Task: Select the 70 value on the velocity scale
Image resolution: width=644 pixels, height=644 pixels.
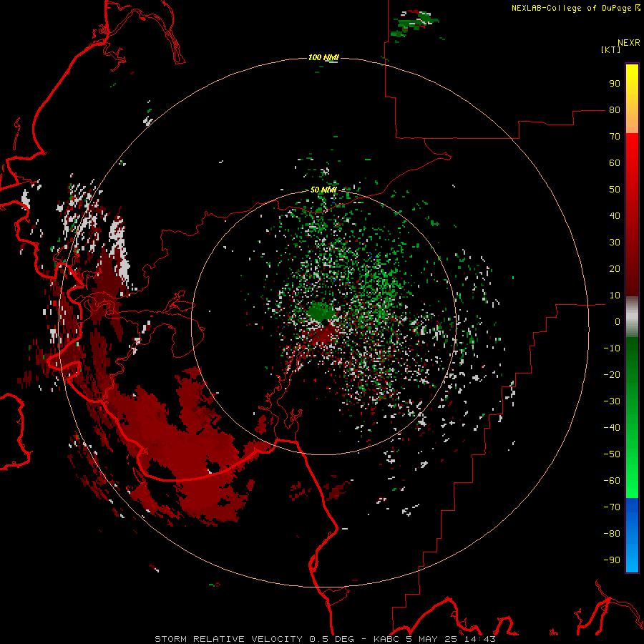Action: pos(615,137)
